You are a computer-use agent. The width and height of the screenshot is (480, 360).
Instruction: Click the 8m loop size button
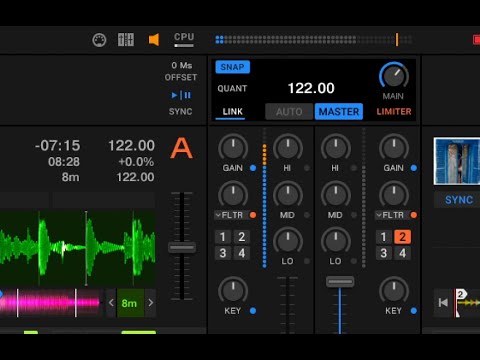(130, 303)
